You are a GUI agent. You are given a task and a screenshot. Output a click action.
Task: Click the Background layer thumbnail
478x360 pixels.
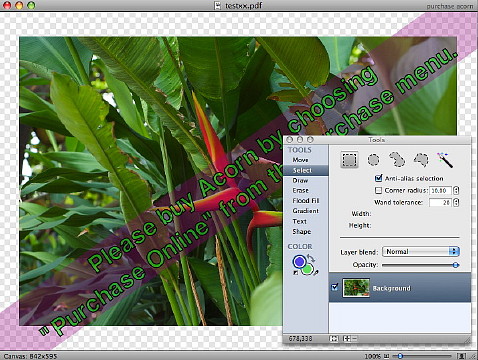pos(356,288)
